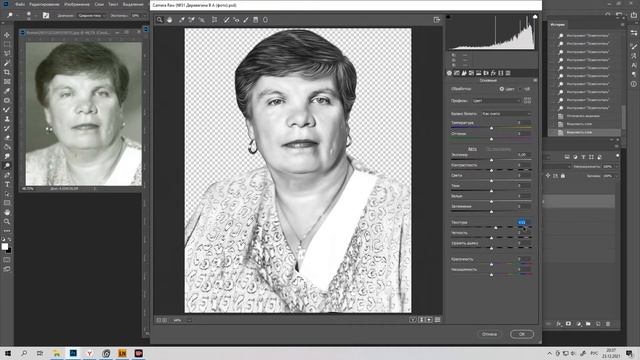Open the Баланс белого dropdown

click(506, 113)
